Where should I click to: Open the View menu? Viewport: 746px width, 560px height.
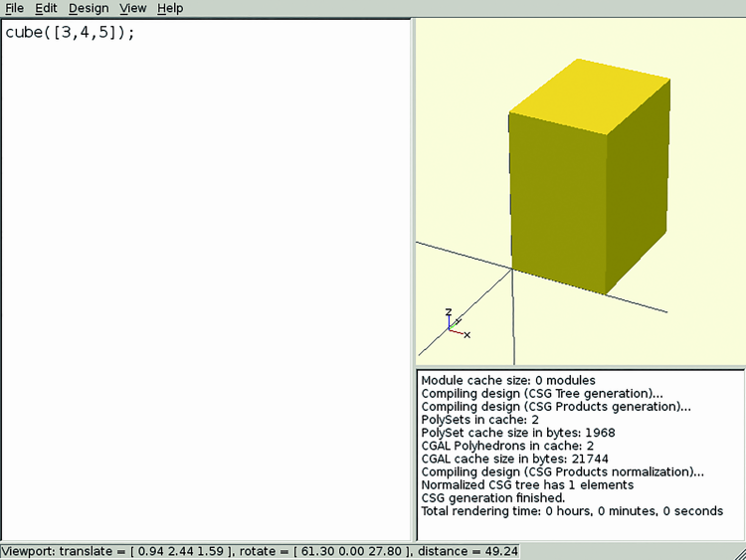[132, 8]
